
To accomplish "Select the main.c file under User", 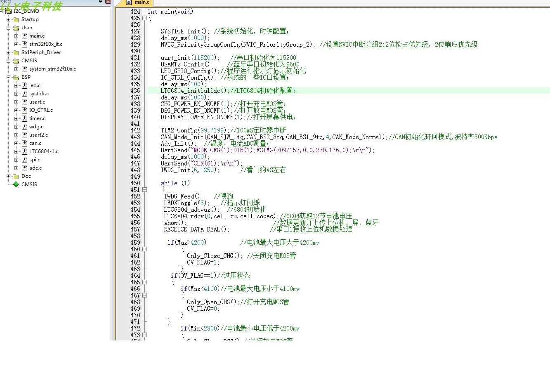I will click(37, 36).
